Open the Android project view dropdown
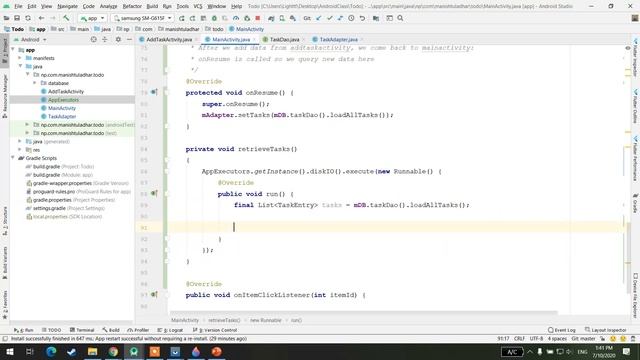This screenshot has height=360, width=640. click(30, 40)
